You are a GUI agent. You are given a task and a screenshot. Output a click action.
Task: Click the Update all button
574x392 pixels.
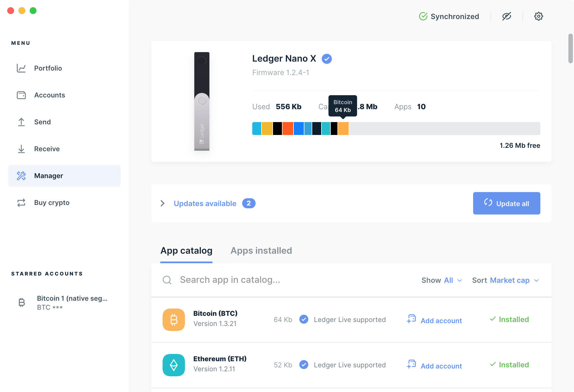click(x=507, y=203)
